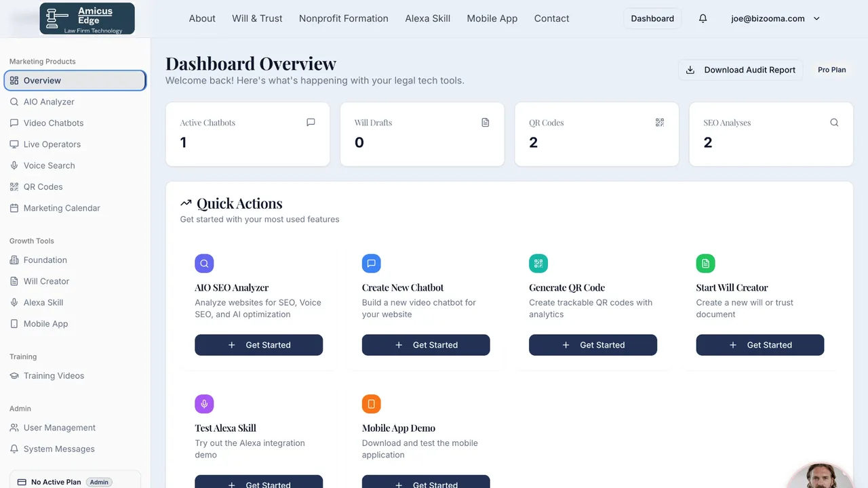Click the purple microphone Test Alexa Skill icon

click(x=204, y=404)
